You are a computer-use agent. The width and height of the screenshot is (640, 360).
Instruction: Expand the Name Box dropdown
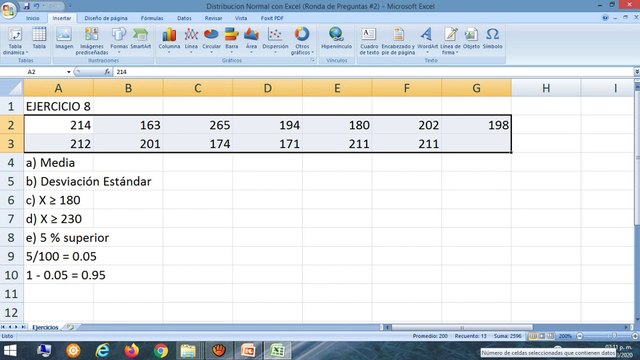coord(69,72)
